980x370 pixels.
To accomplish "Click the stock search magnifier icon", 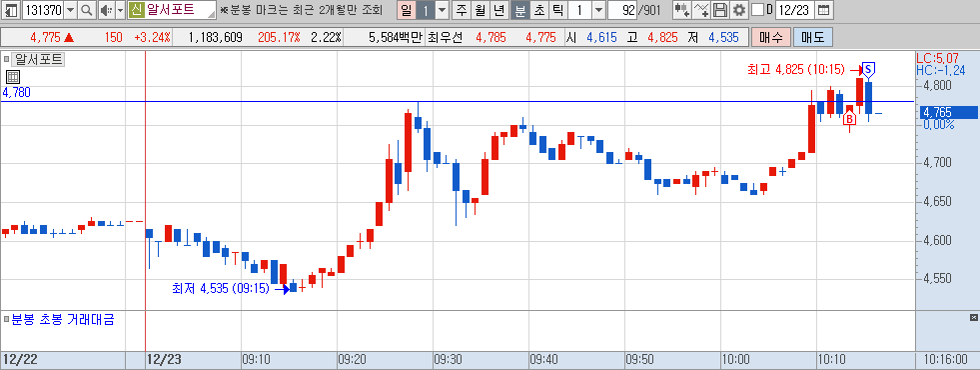I will pyautogui.click(x=87, y=10).
